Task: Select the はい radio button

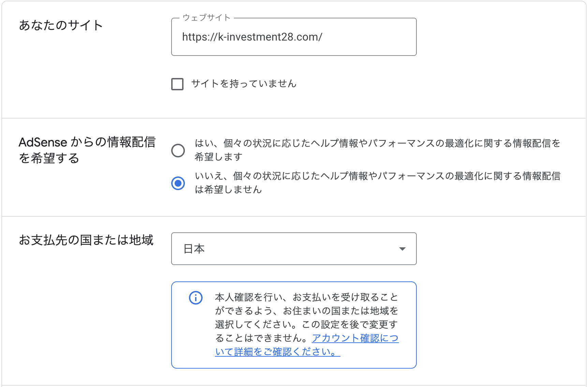Action: pos(178,150)
